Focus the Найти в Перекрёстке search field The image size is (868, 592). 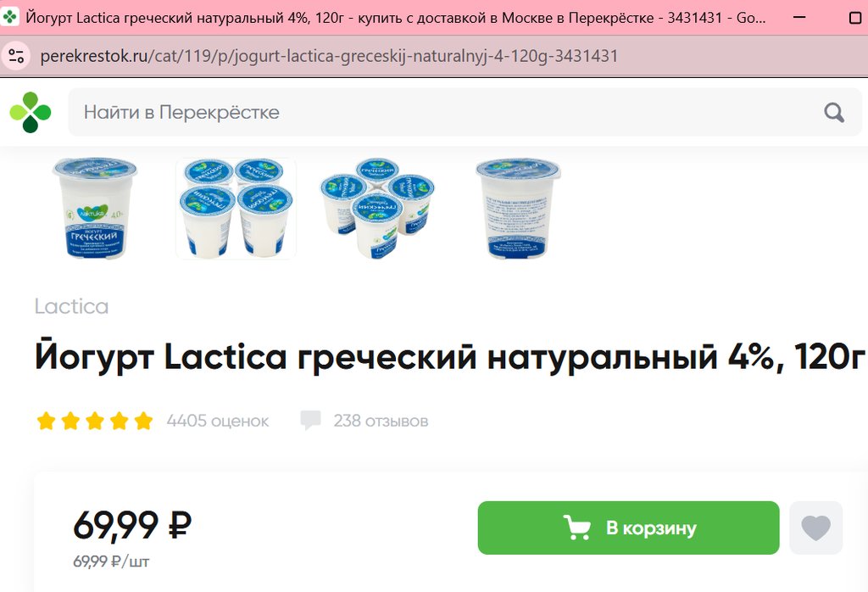point(465,113)
